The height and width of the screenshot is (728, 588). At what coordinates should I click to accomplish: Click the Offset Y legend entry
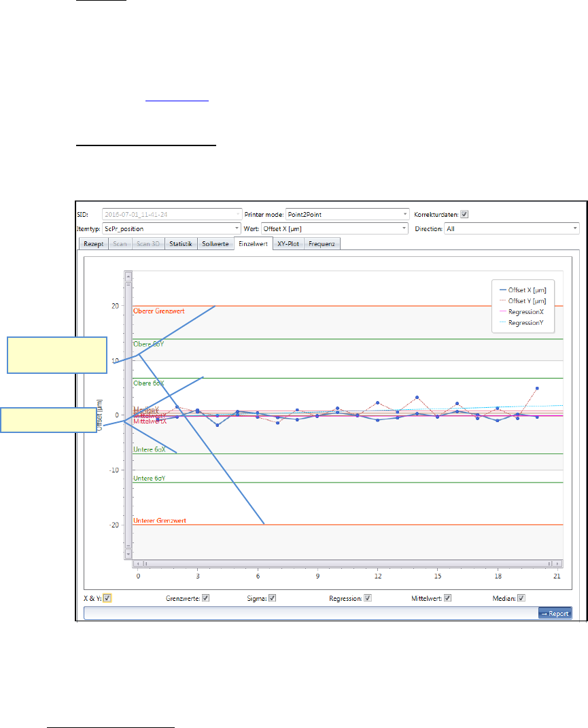(523, 301)
